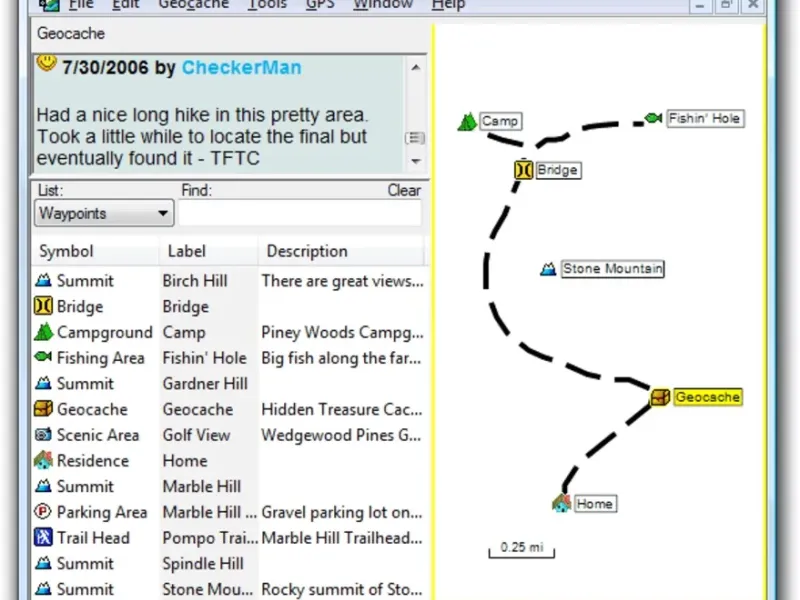The image size is (800, 600).
Task: Click the Home label on the map
Action: pyautogui.click(x=595, y=504)
